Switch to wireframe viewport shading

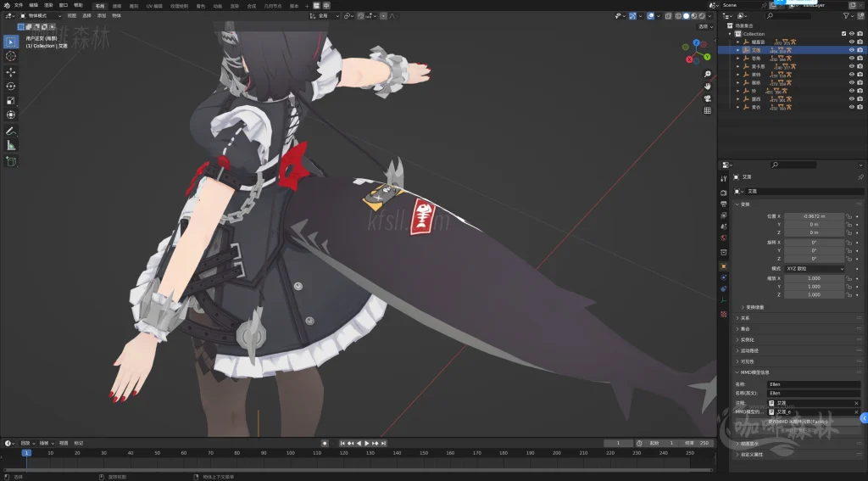pos(678,16)
